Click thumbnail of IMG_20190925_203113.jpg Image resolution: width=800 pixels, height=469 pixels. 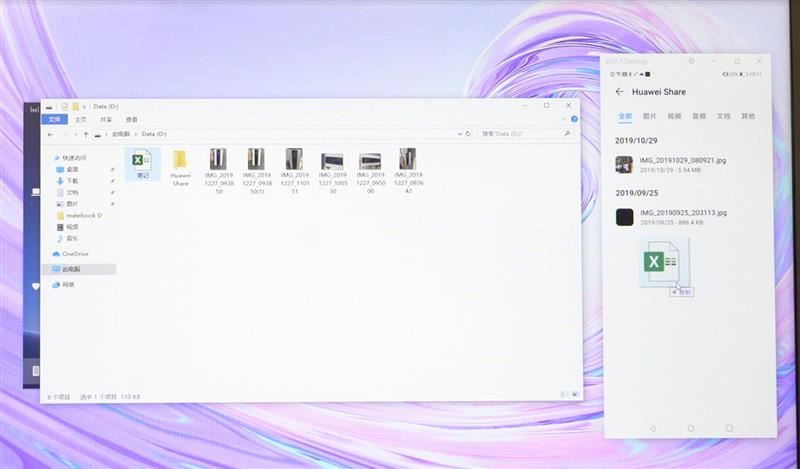[624, 217]
